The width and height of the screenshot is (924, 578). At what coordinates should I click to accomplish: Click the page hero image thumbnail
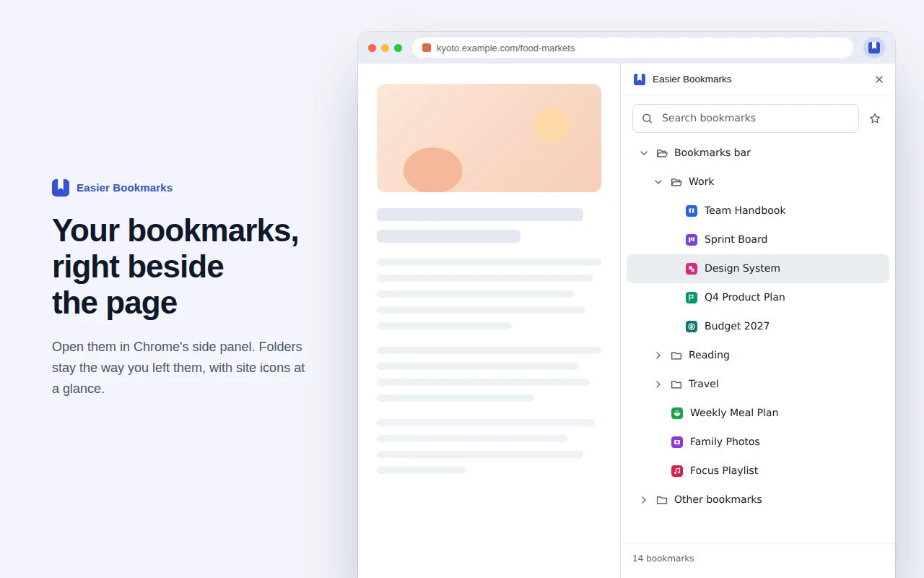coord(489,138)
